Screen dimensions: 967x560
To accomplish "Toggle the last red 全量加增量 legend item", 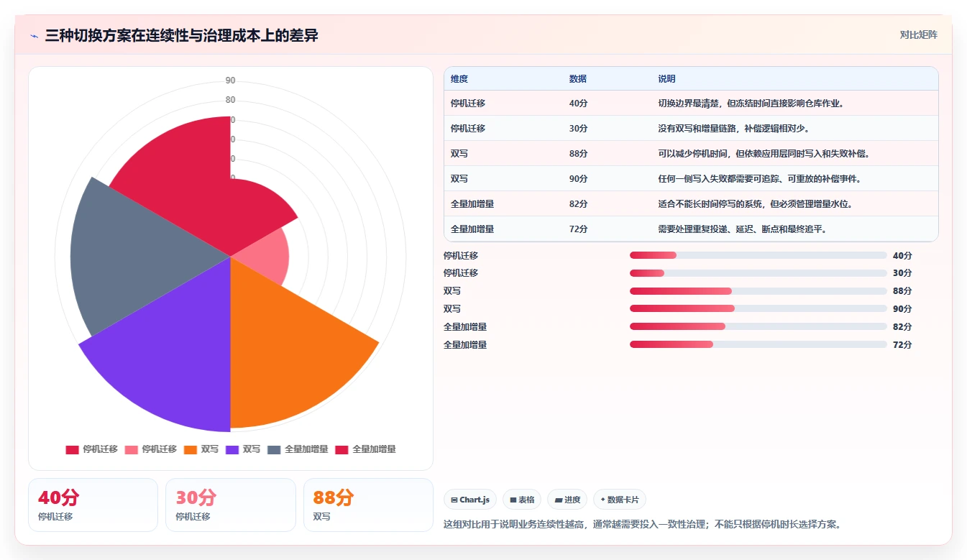I will click(x=365, y=449).
